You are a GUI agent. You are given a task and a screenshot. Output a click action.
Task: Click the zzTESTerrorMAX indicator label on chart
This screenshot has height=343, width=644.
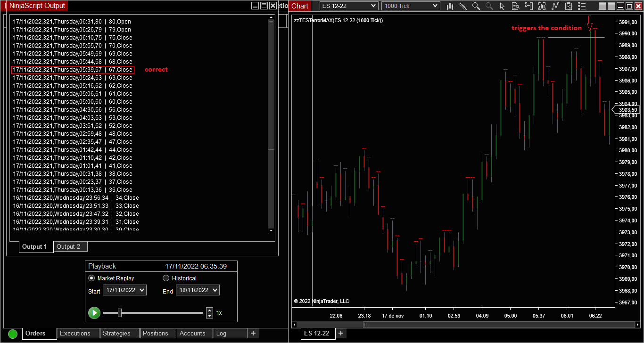pyautogui.click(x=338, y=20)
